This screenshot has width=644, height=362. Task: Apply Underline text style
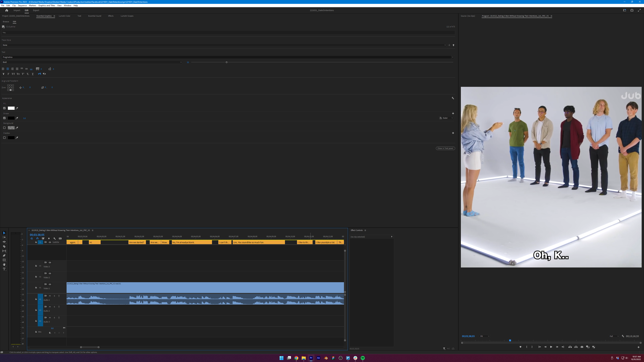[x=33, y=74]
